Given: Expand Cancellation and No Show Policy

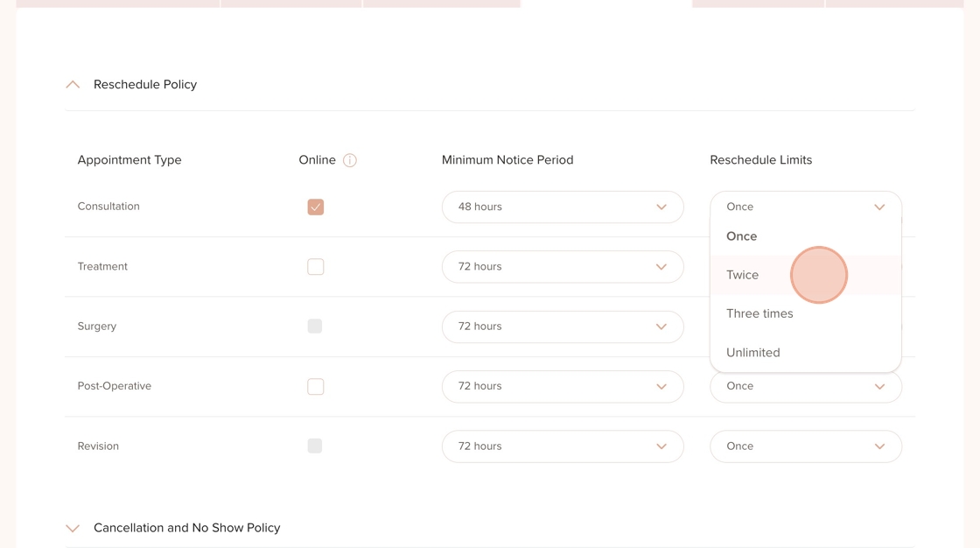Looking at the screenshot, I should point(73,528).
